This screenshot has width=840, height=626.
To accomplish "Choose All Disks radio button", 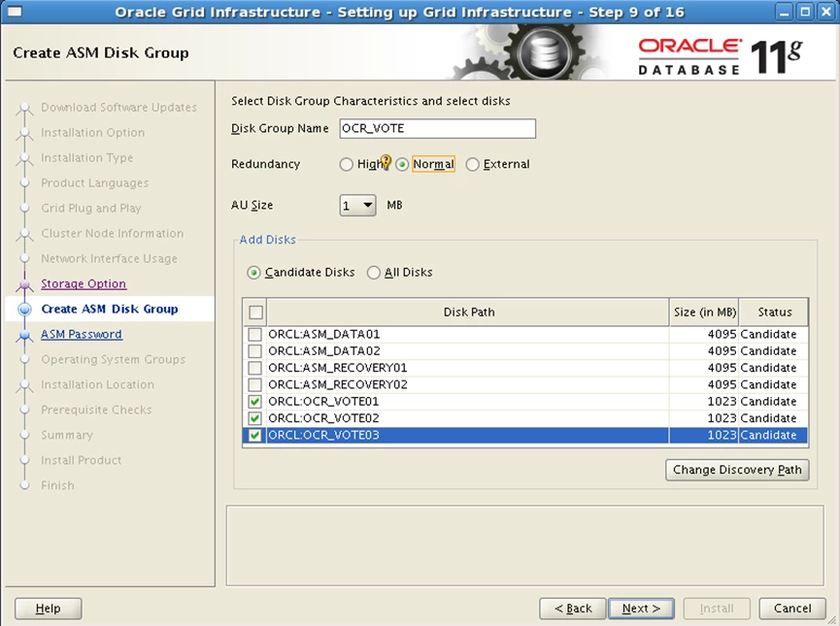I will (x=374, y=273).
